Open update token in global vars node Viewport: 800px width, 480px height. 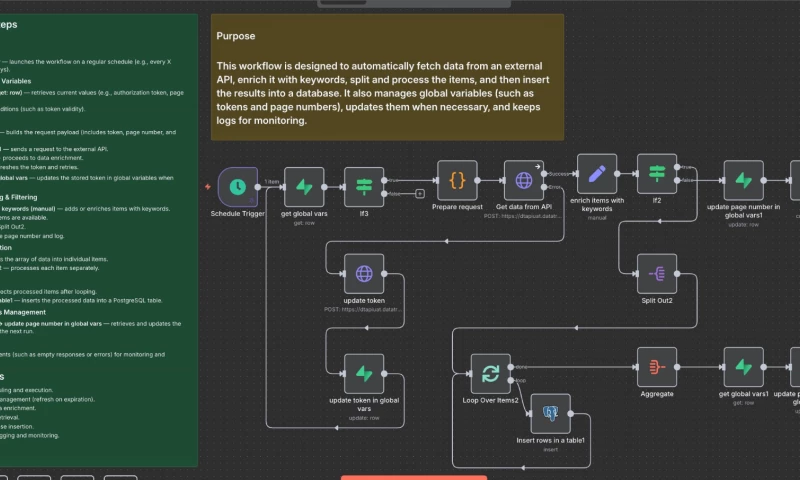click(x=364, y=373)
